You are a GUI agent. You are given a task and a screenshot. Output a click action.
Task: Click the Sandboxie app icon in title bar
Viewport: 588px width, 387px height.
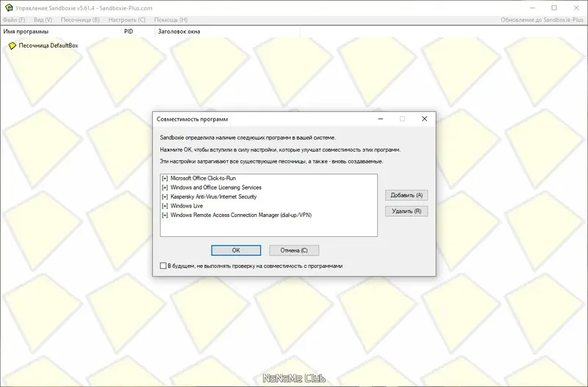coord(8,7)
